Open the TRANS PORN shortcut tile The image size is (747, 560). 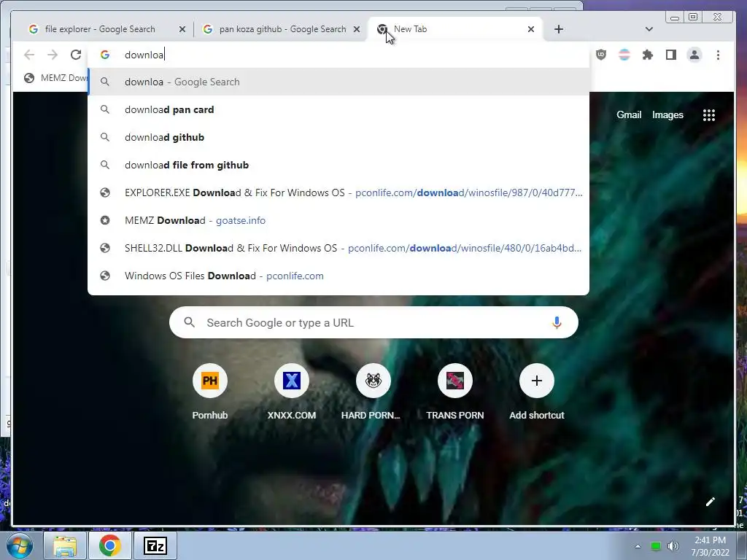point(455,392)
